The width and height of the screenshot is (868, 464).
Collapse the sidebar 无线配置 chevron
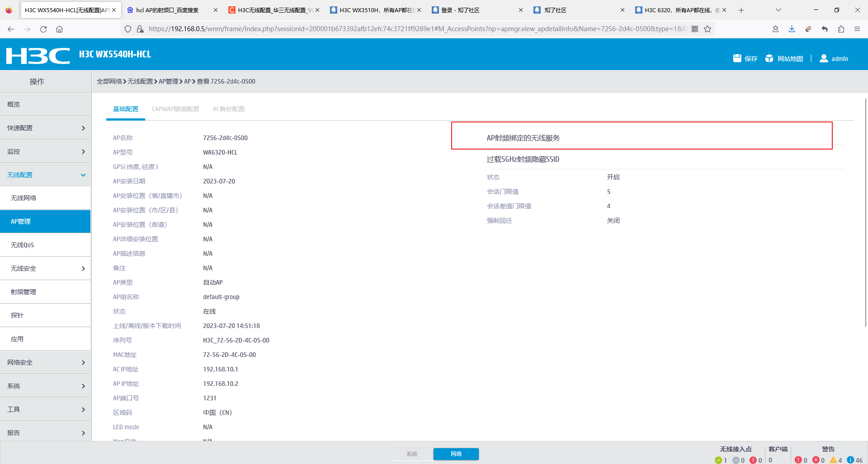(x=83, y=175)
